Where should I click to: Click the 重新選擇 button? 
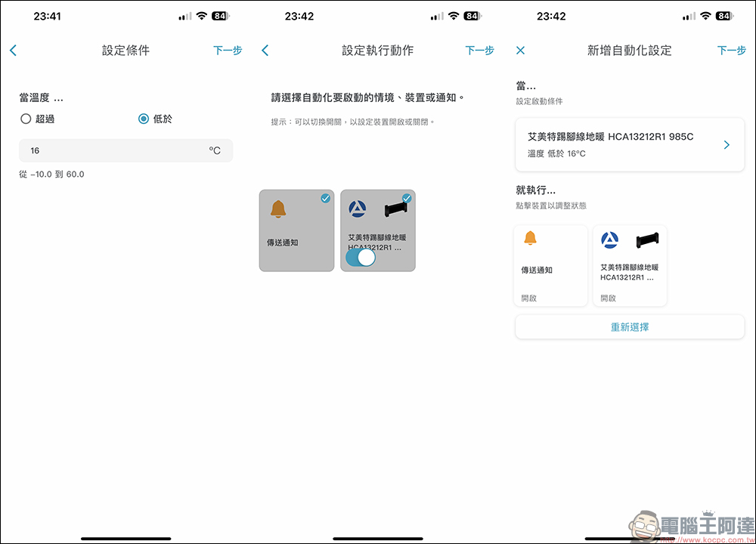[x=630, y=327]
